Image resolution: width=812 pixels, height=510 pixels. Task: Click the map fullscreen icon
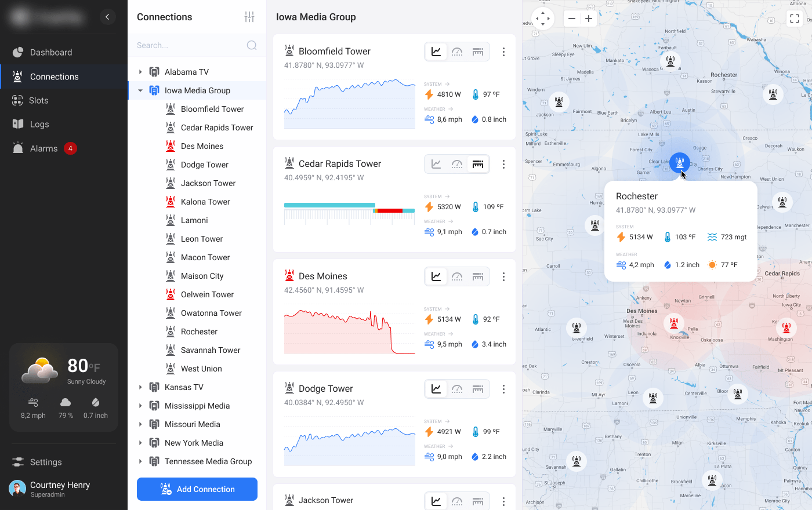coord(795,19)
